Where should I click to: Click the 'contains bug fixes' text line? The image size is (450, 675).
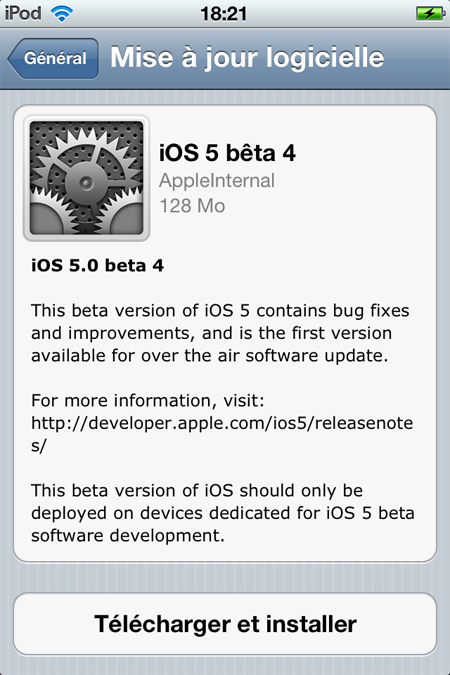[220, 311]
